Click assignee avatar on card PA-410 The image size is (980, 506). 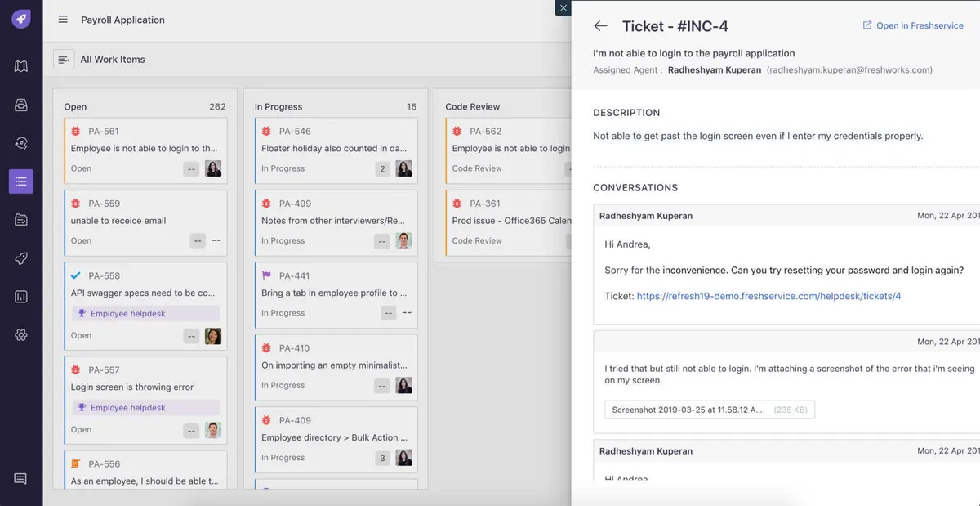click(403, 385)
